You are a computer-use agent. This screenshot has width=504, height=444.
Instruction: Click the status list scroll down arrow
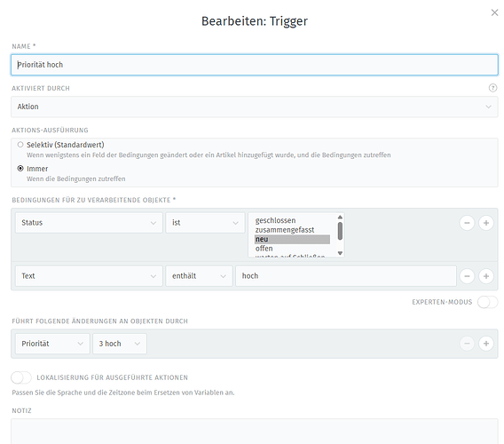[340, 253]
